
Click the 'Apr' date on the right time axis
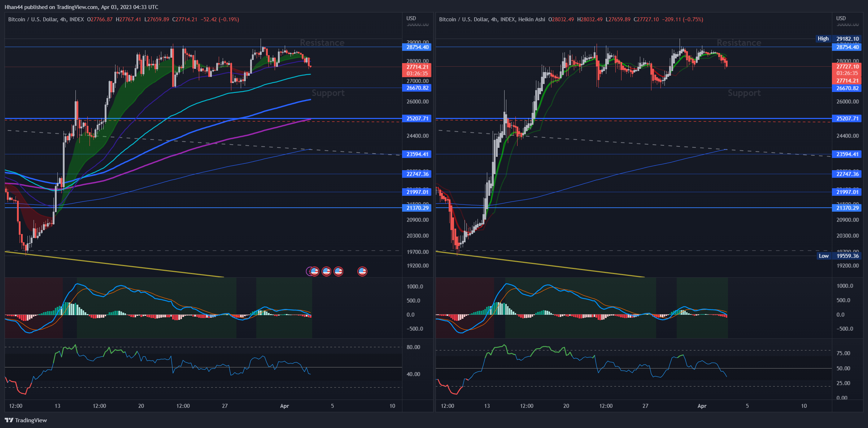702,406
